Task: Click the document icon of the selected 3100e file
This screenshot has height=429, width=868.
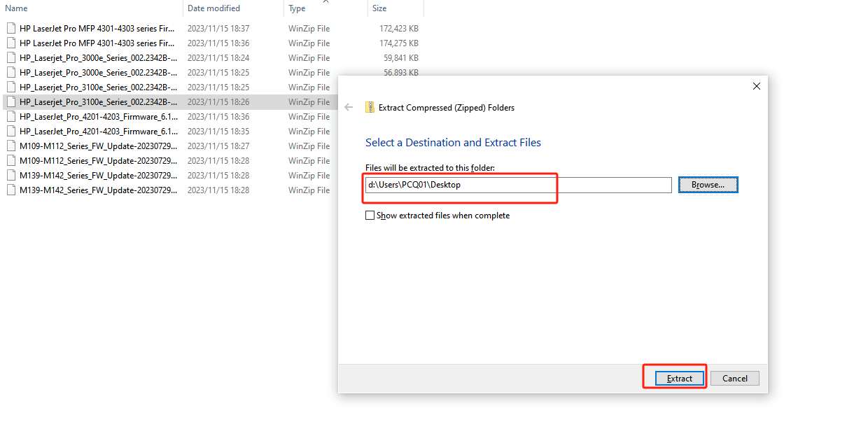Action: tap(10, 101)
